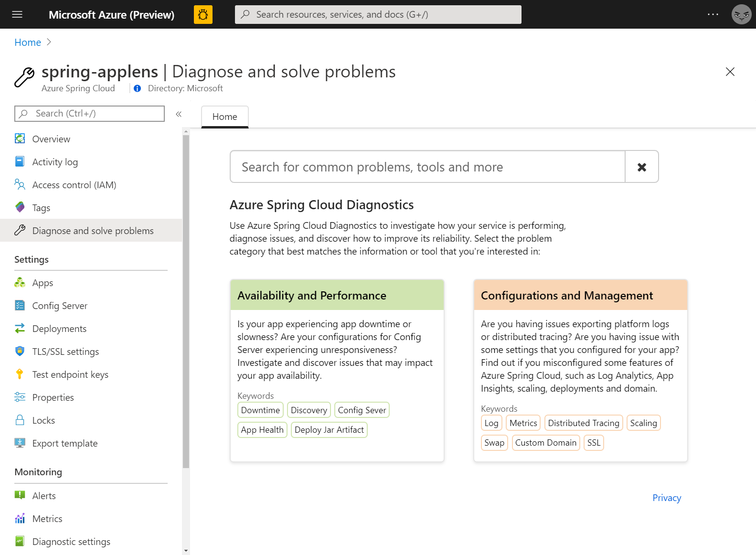
Task: Click the user avatar icon
Action: pos(741,15)
